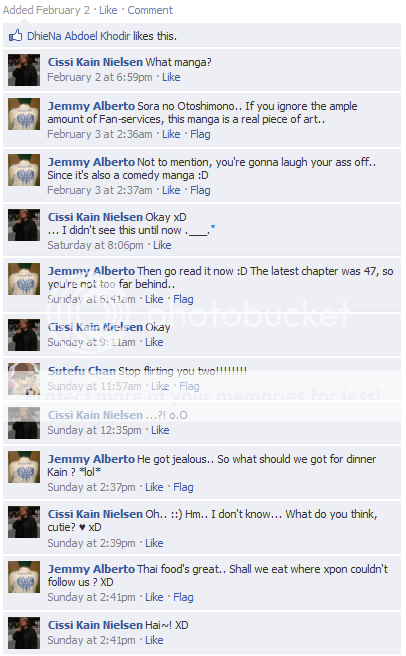406x656 pixels.
Task: Flag the comedy manga comment
Action: pyautogui.click(x=200, y=190)
